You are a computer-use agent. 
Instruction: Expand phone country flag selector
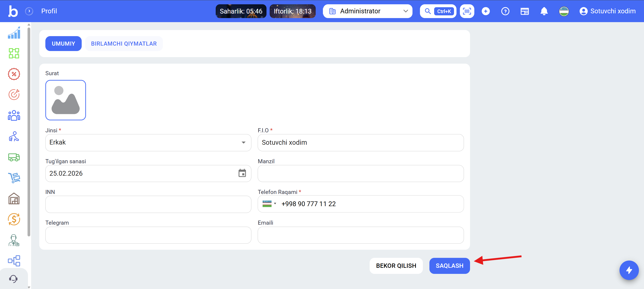pos(269,204)
